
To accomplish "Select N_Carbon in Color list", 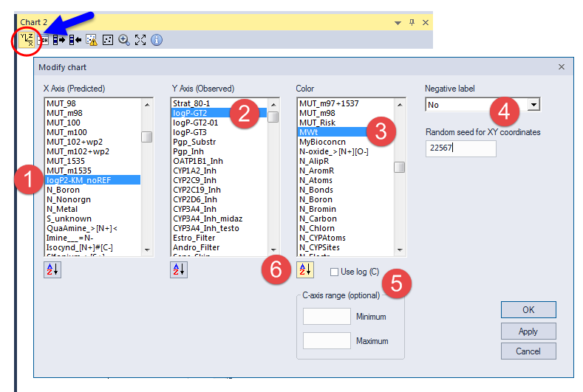I will (x=345, y=219).
